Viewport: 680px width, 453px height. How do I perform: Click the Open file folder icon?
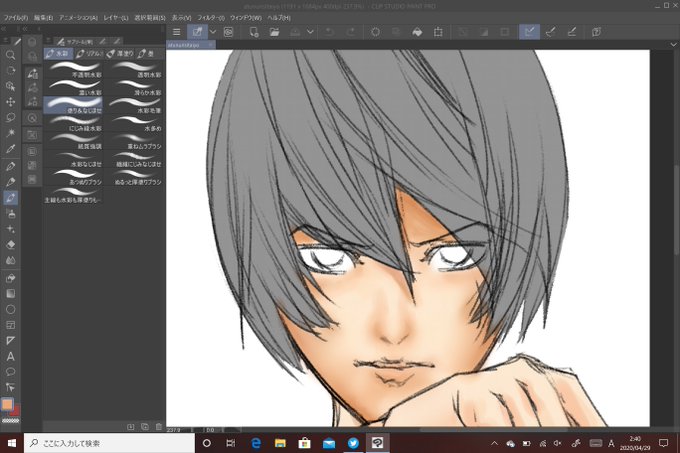pyautogui.click(x=274, y=32)
